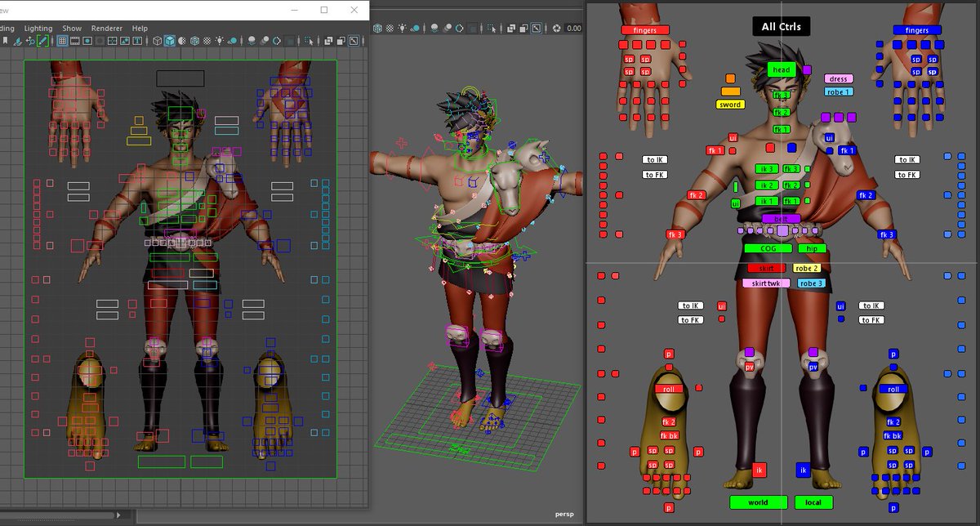Select the green grease pencil icon

point(42,41)
